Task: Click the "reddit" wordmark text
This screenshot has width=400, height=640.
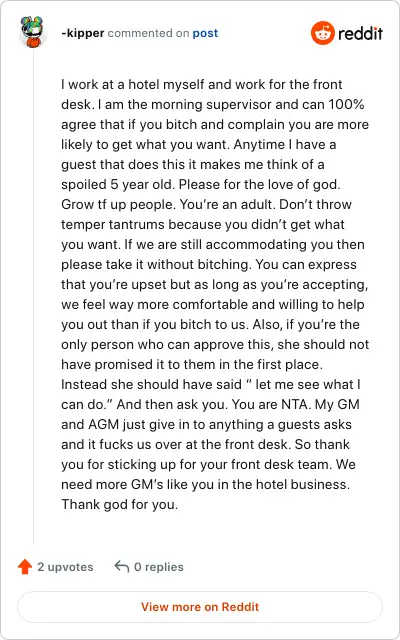Action: [x=360, y=33]
